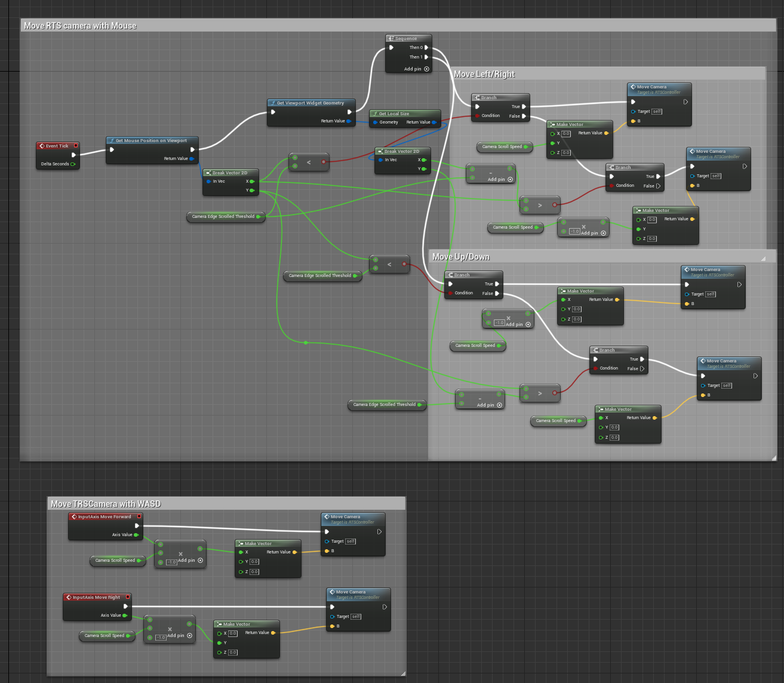Select the InputAxis Move Right node title
This screenshot has width=784, height=683.
pyautogui.click(x=96, y=597)
